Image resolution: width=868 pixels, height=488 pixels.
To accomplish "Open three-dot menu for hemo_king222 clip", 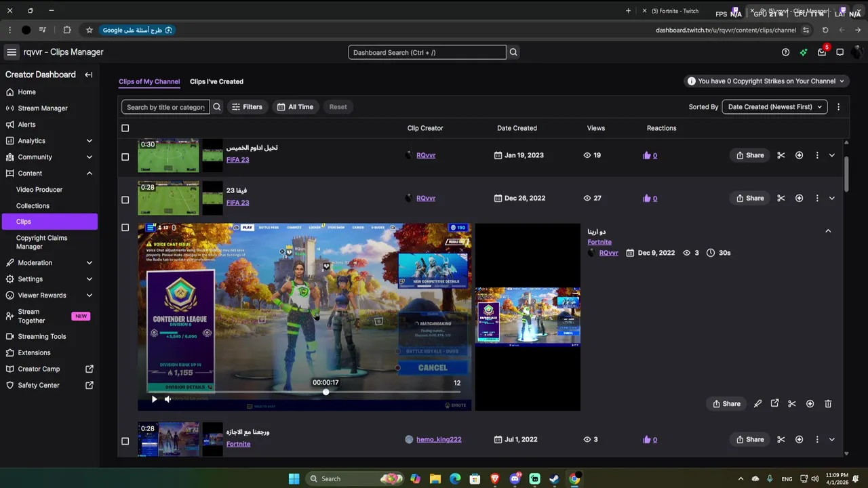I will tap(817, 439).
